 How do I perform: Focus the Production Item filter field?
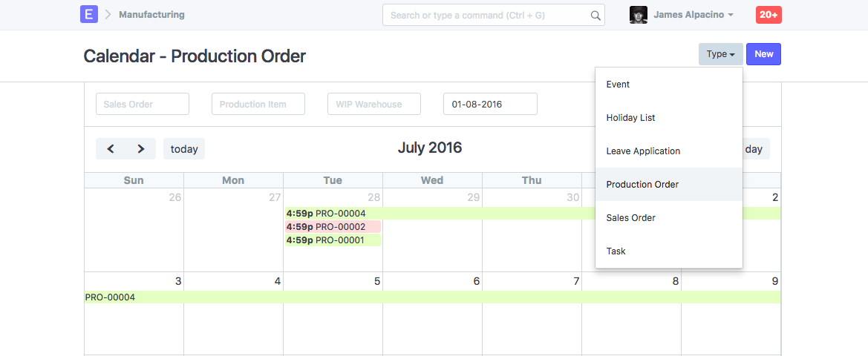(258, 105)
